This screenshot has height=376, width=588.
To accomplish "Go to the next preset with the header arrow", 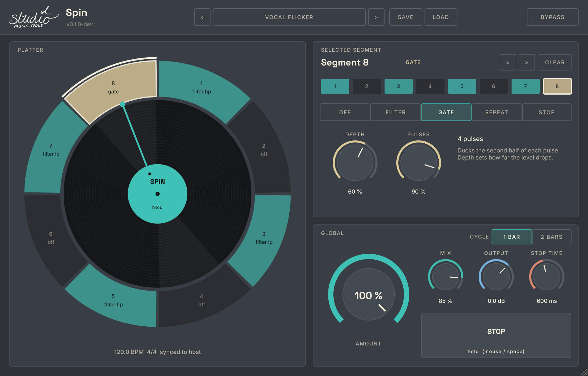I will (x=376, y=17).
